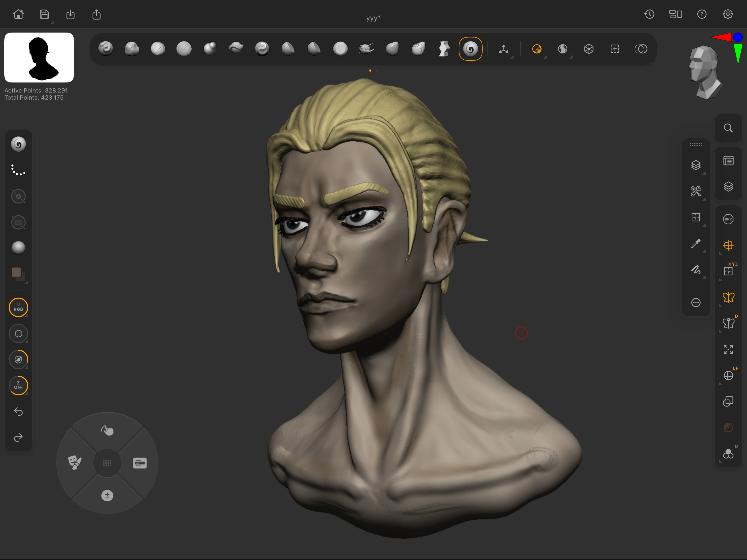This screenshot has width=747, height=560.
Task: Select the wavy ribbon-shaped brush
Action: 236,48
